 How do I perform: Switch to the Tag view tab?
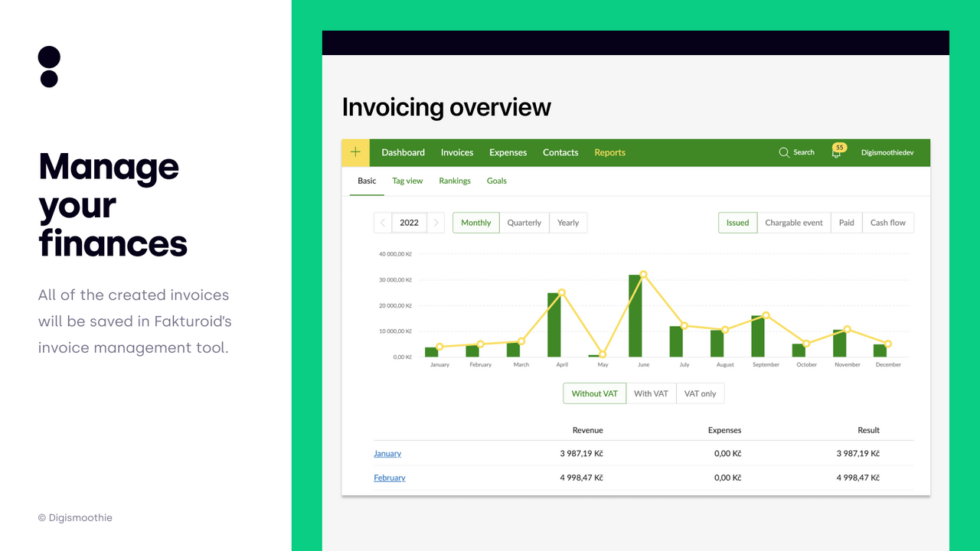[x=407, y=181]
